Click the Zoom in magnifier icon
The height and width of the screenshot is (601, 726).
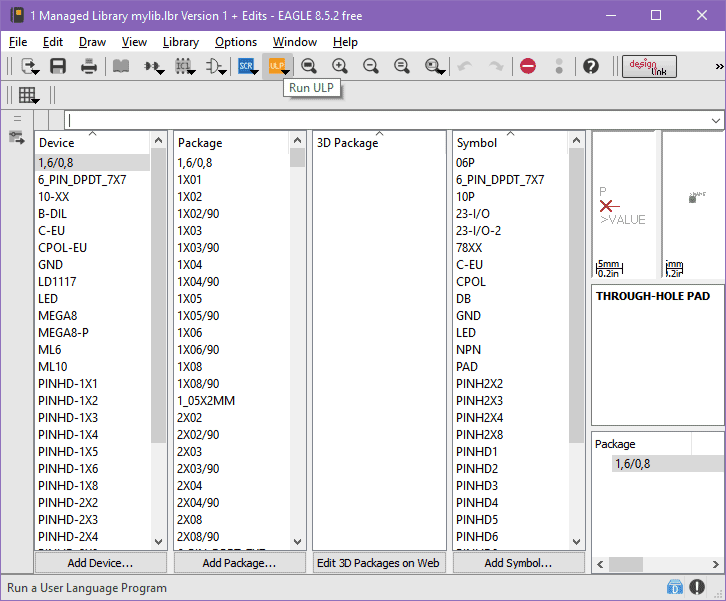(x=340, y=66)
